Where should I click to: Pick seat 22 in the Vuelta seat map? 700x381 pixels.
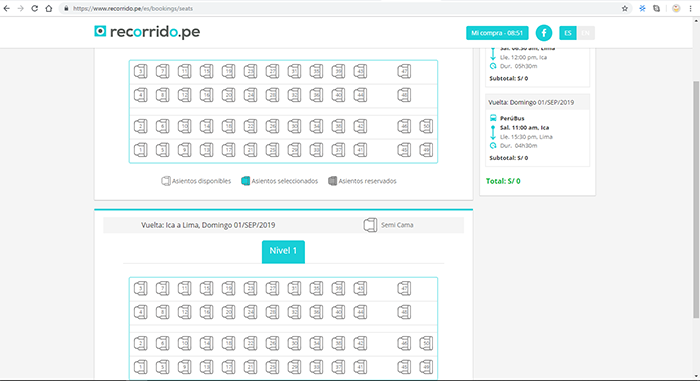[x=250, y=343]
